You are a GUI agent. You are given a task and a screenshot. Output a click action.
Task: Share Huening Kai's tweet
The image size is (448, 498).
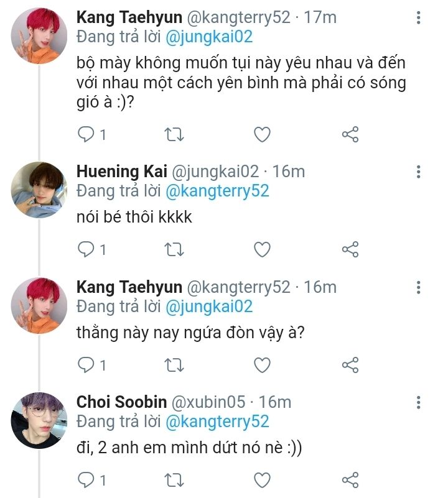pos(350,249)
